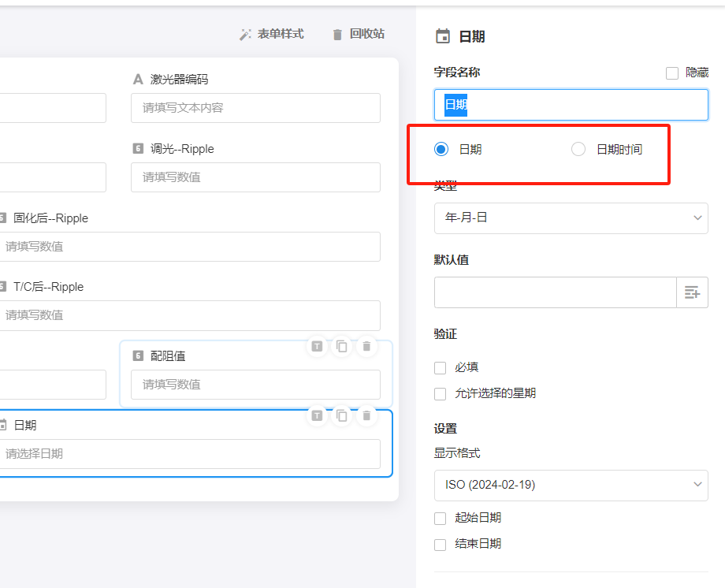Screen dimensions: 725x588
Task: Click the copy icon on 配阻值 field
Action: pos(341,347)
